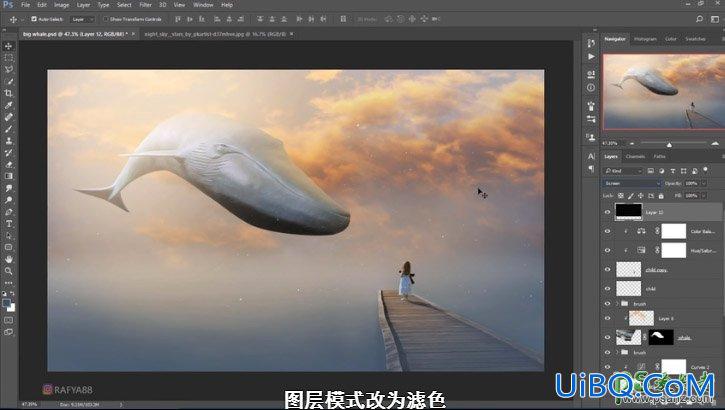Open the History panel icon
This screenshot has width=725, height=410.
click(x=591, y=43)
